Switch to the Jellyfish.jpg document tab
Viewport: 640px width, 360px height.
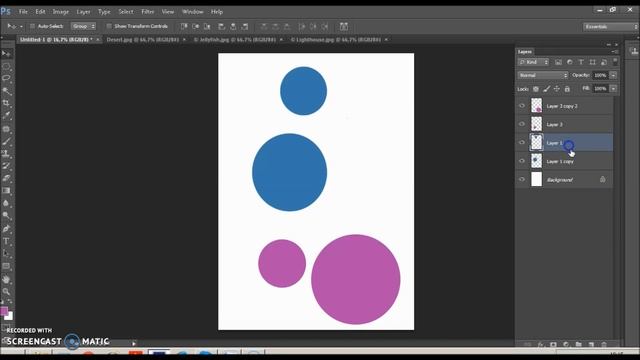click(234, 40)
